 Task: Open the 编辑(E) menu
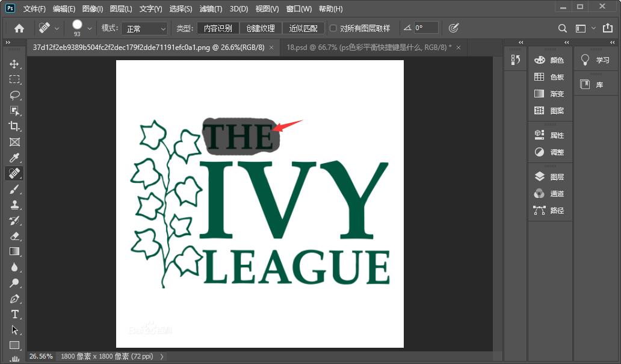pos(64,8)
